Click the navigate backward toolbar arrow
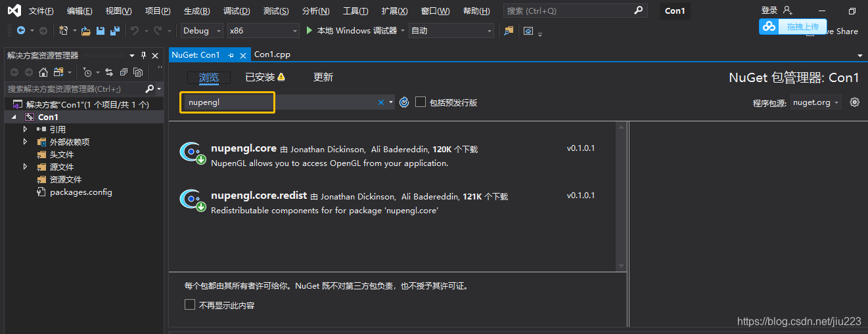 pos(21,31)
